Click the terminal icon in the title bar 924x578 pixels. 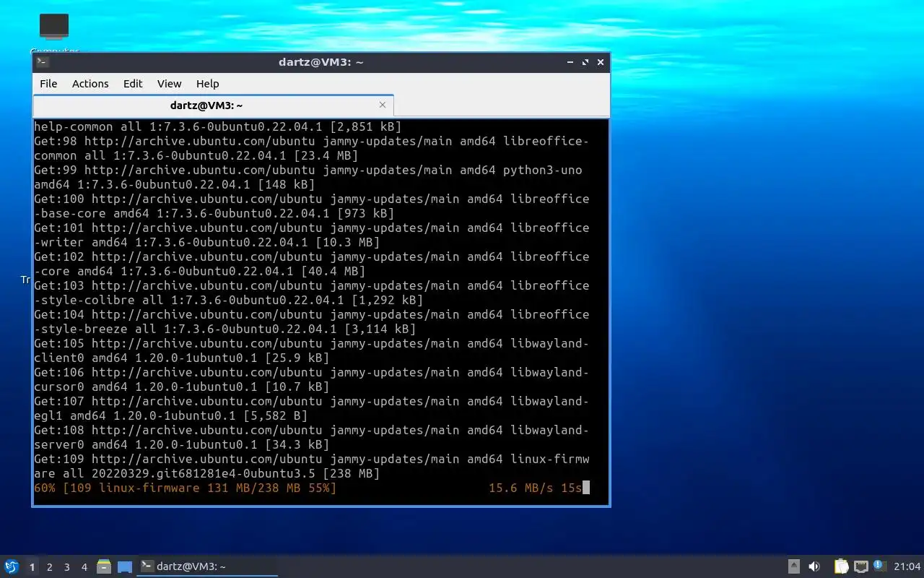point(43,62)
